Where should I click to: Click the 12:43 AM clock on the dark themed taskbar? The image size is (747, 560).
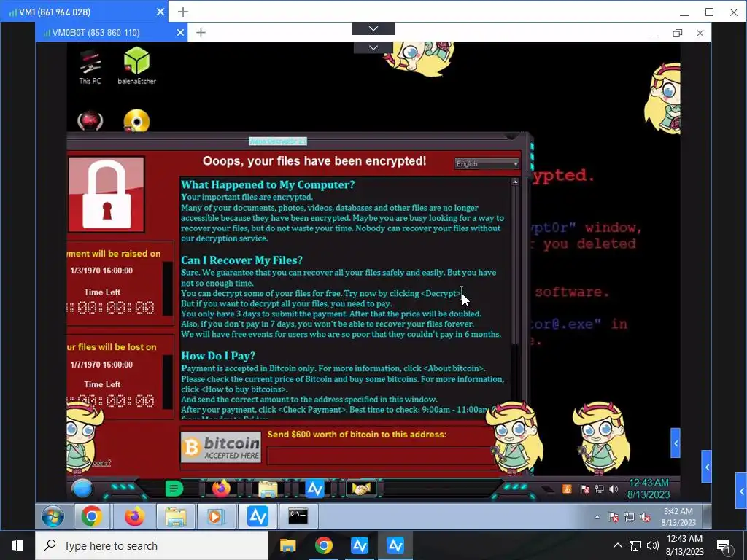(649, 489)
